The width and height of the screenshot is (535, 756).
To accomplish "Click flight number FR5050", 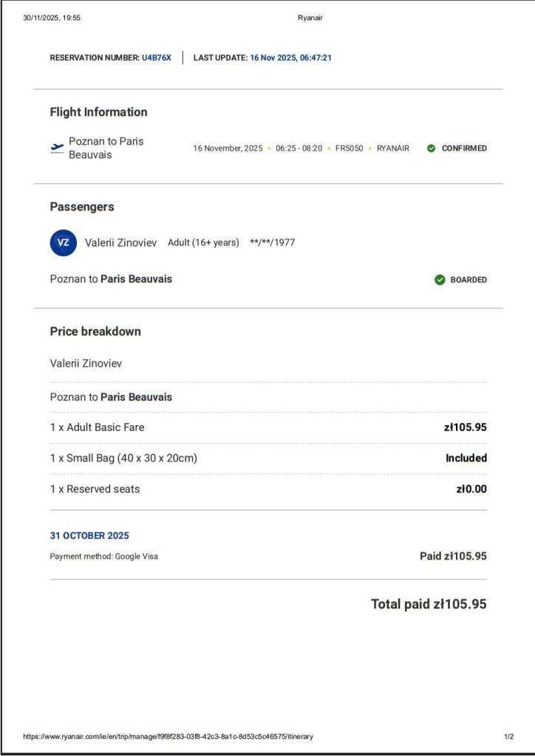I will pos(349,148).
